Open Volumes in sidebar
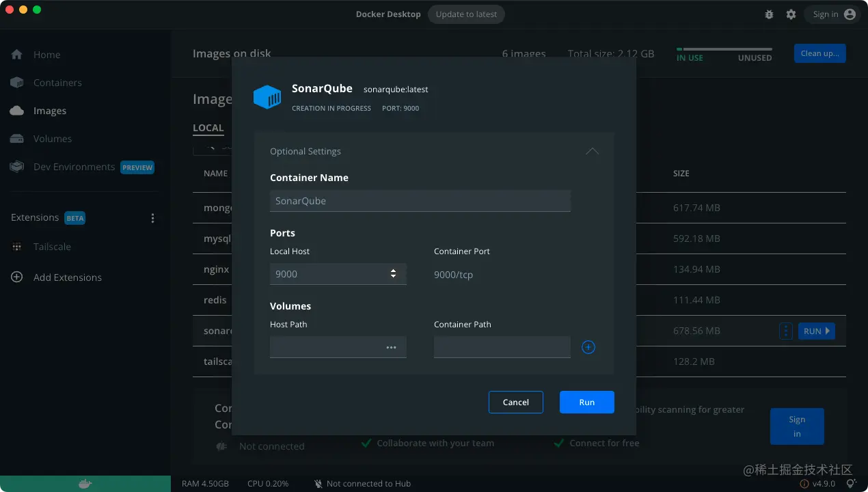Image resolution: width=868 pixels, height=492 pixels. point(53,139)
